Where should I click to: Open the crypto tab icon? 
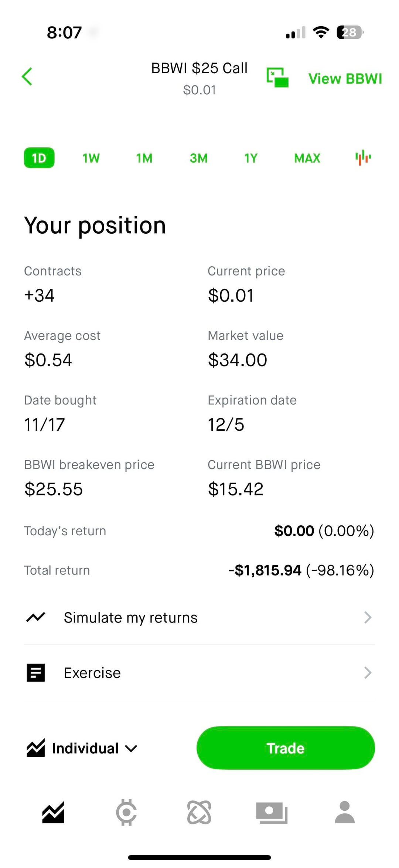pyautogui.click(x=126, y=812)
